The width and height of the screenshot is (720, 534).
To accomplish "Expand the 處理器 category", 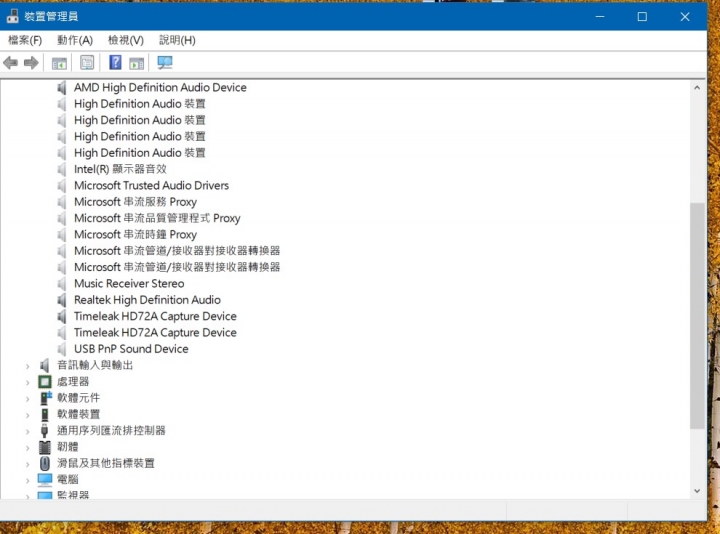I will (x=28, y=382).
